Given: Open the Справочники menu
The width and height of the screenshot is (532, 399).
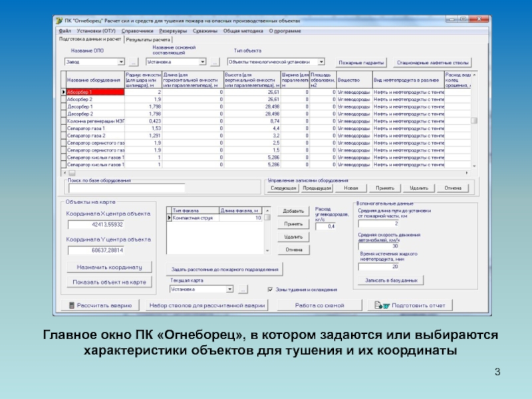Looking at the screenshot, I should tap(138, 31).
